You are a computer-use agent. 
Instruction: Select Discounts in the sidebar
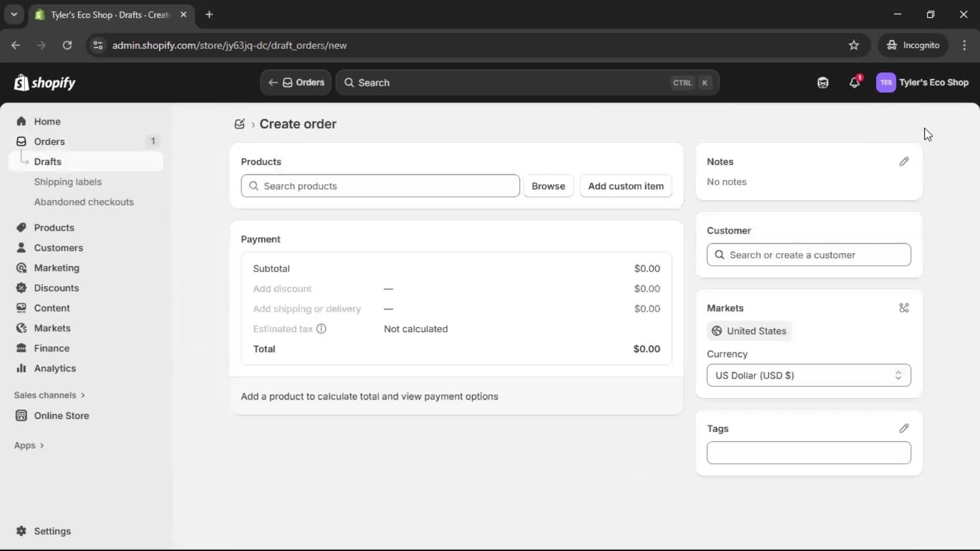coord(56,288)
